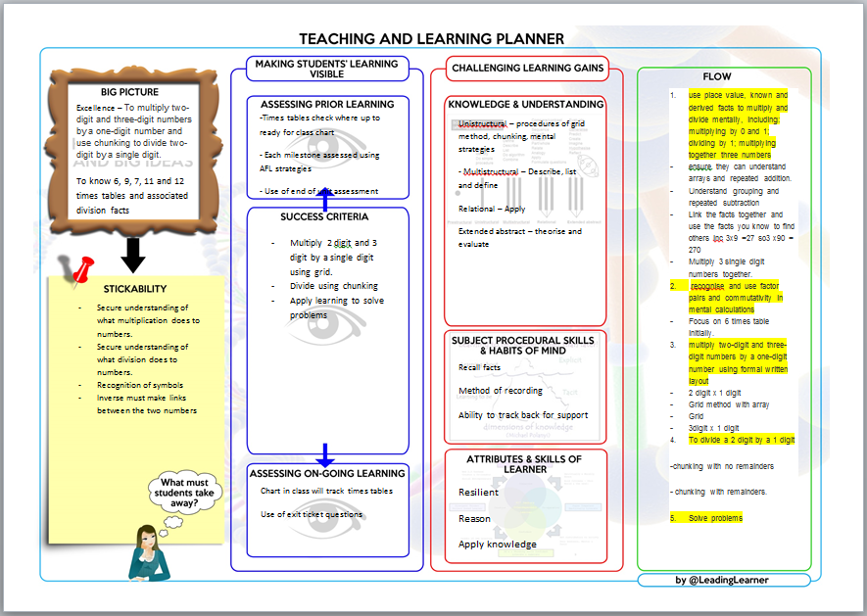Select the 'Challenging Learning Gains' header

coord(526,69)
